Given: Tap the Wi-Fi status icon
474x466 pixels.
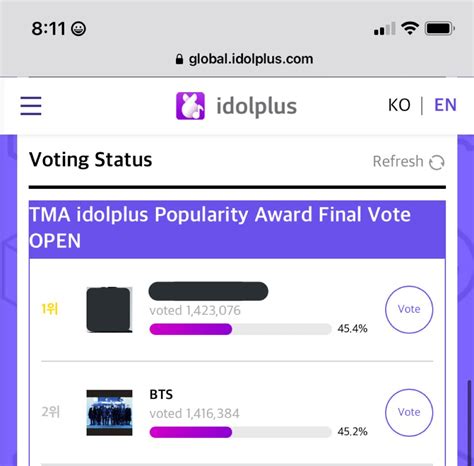Looking at the screenshot, I should [410, 28].
